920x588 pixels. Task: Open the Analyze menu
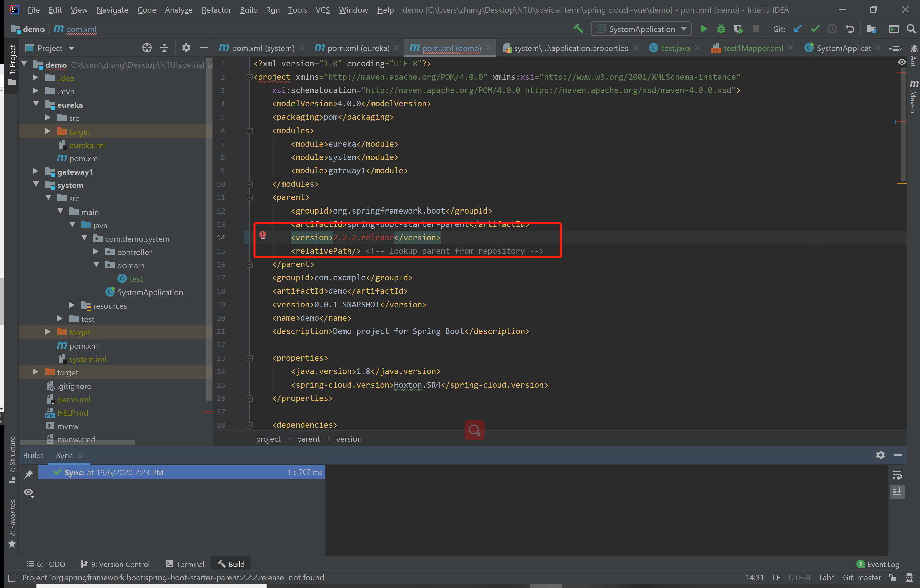pyautogui.click(x=178, y=10)
